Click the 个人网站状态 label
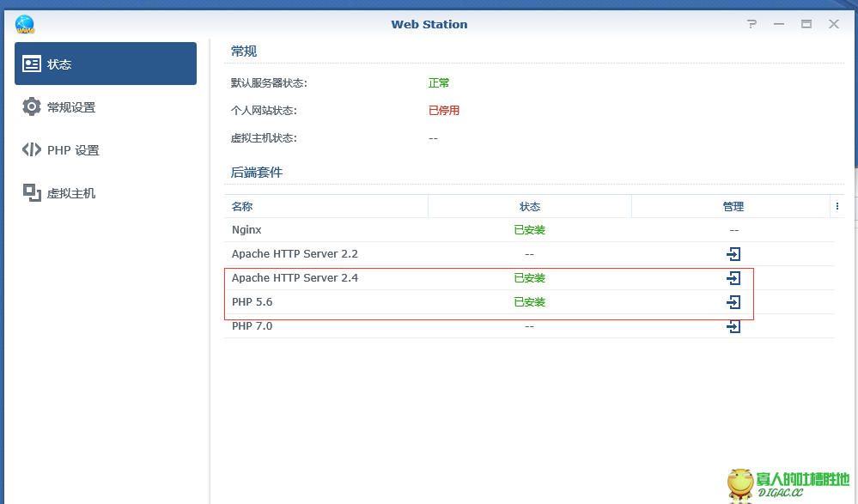 point(264,110)
